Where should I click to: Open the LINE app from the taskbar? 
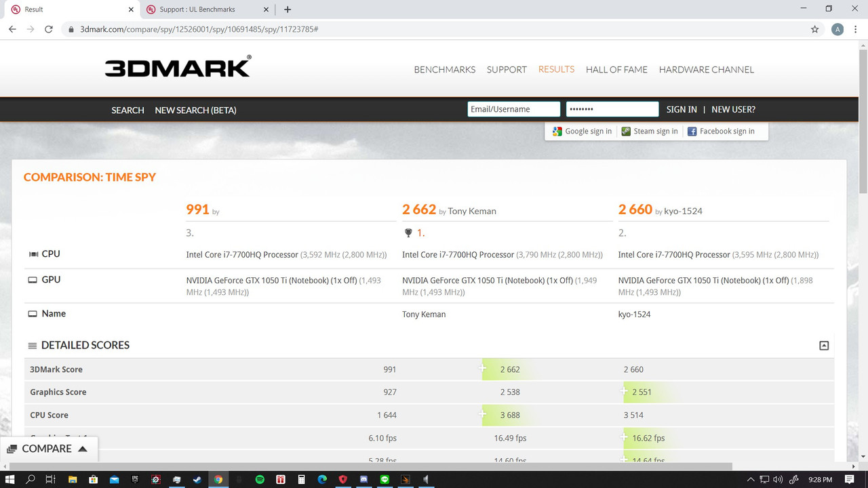tap(385, 479)
